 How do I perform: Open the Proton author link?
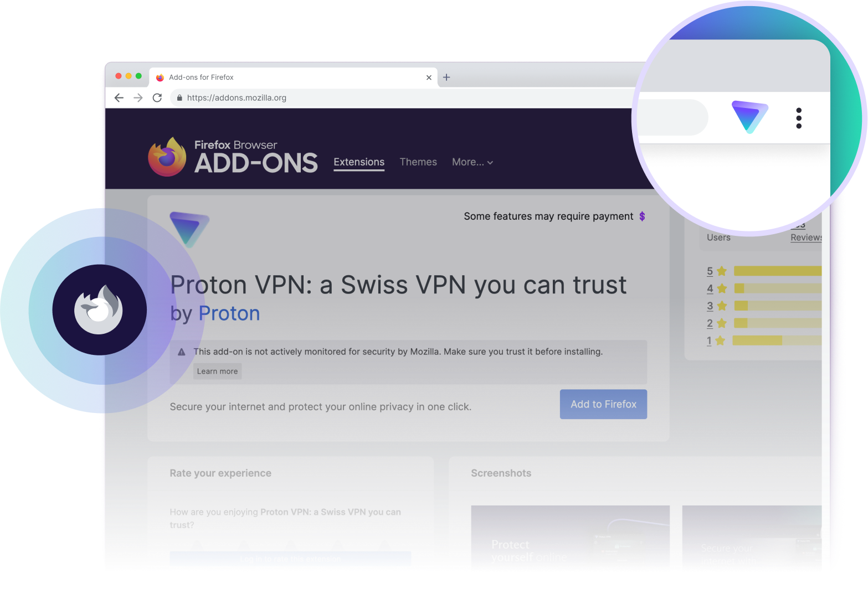coord(229,314)
